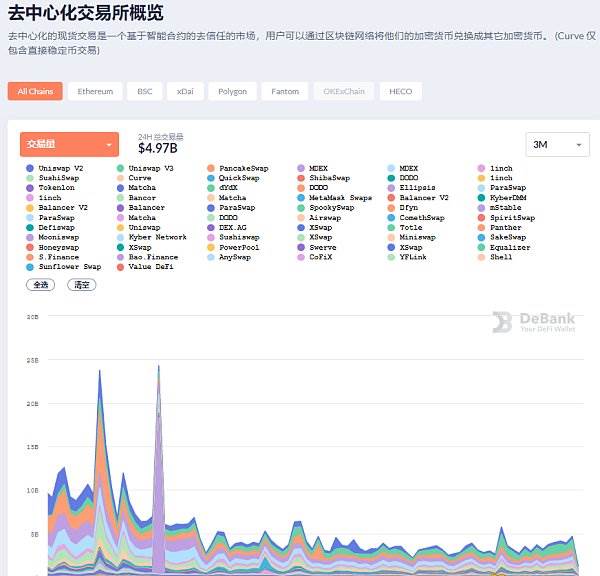This screenshot has width=600, height=576.
Task: Click the CoFiX color dot
Action: coord(301,257)
